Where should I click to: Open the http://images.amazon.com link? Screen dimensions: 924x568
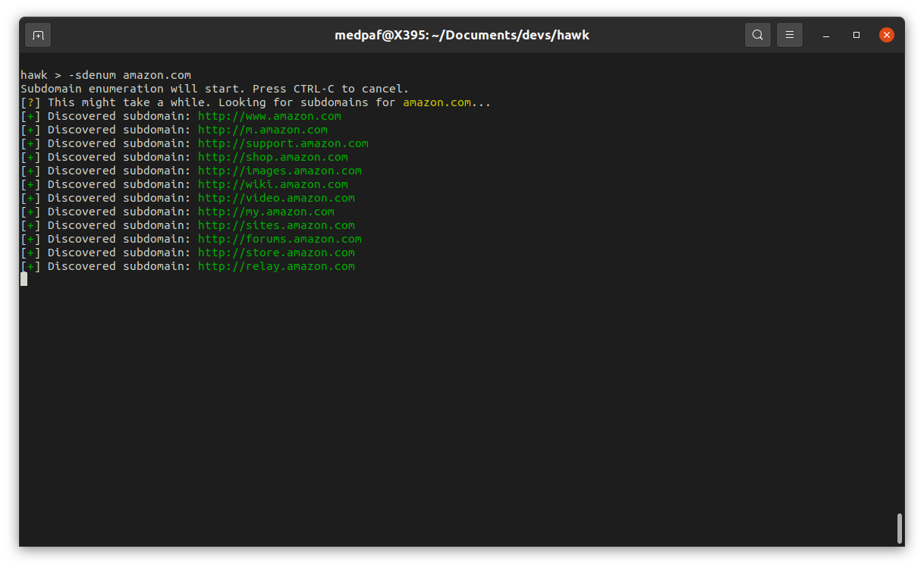pyautogui.click(x=279, y=171)
